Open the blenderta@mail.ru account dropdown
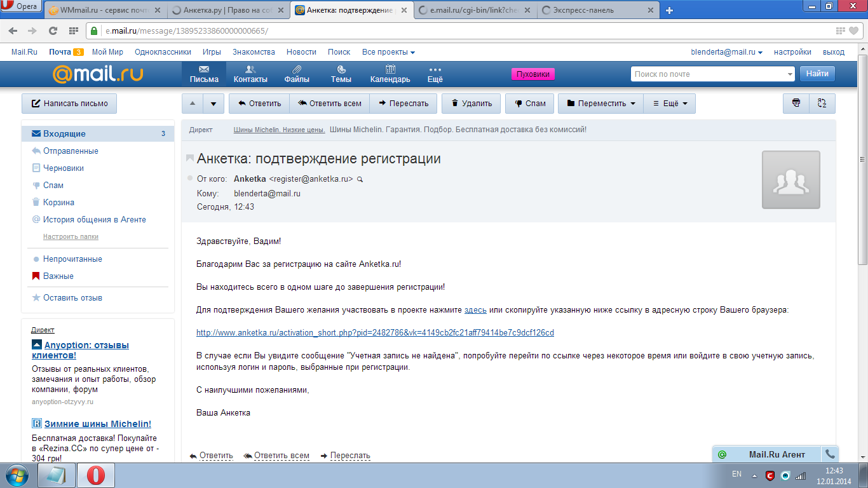Screen dimensions: 868x488 [x=727, y=52]
